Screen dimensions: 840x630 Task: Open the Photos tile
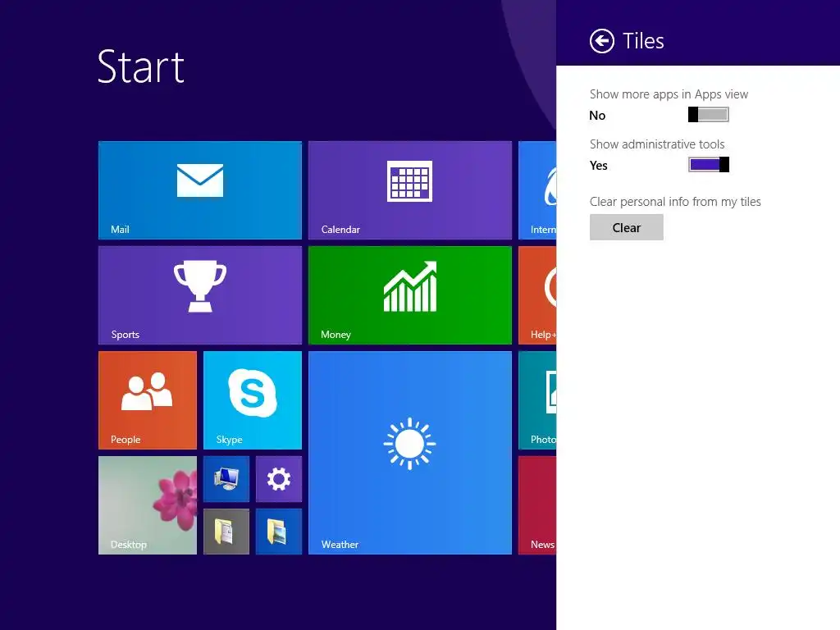tap(537, 400)
